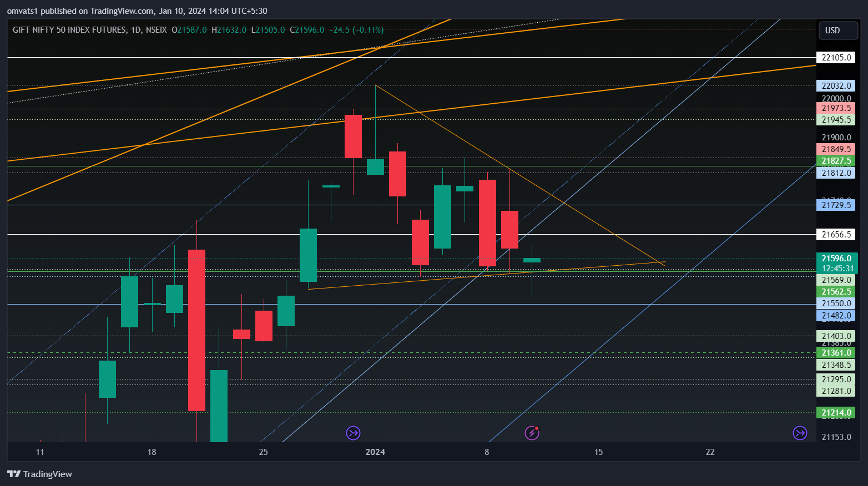Viewport: 868px width, 486px height.
Task: Click the 2024 year label on time axis
Action: [375, 452]
